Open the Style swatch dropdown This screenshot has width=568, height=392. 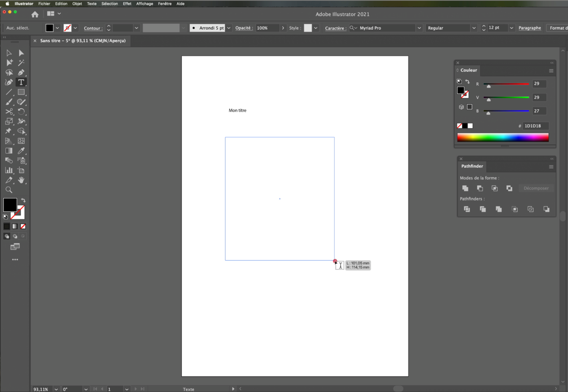click(x=316, y=28)
